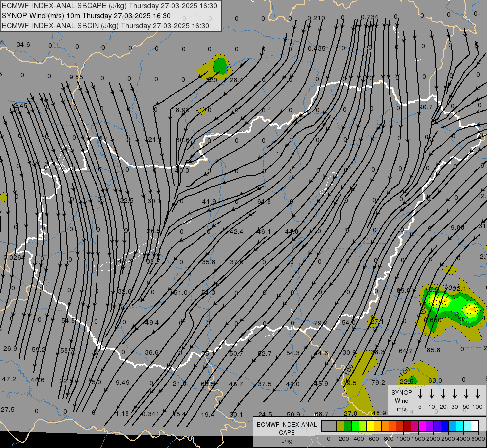The image size is (487, 448).
Task: Pick the yellow 600 J/kg CAPE swatch
Action: point(370,426)
